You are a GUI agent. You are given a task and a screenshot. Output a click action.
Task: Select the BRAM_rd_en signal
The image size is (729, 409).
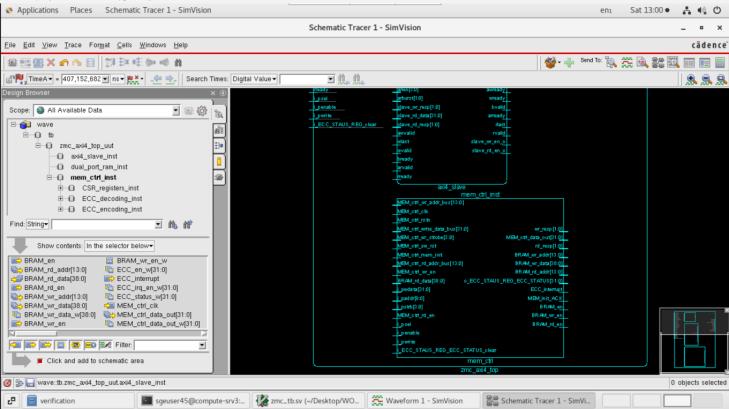coord(44,288)
